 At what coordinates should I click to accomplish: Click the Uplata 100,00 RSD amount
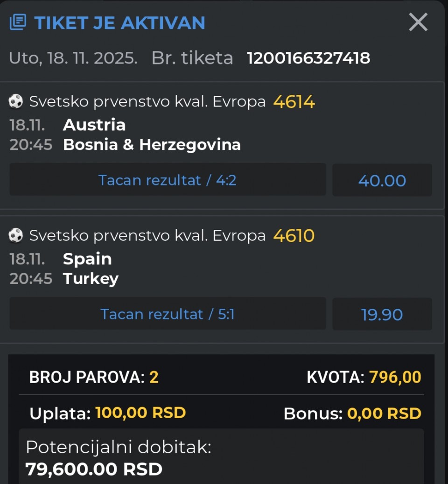[108, 413]
